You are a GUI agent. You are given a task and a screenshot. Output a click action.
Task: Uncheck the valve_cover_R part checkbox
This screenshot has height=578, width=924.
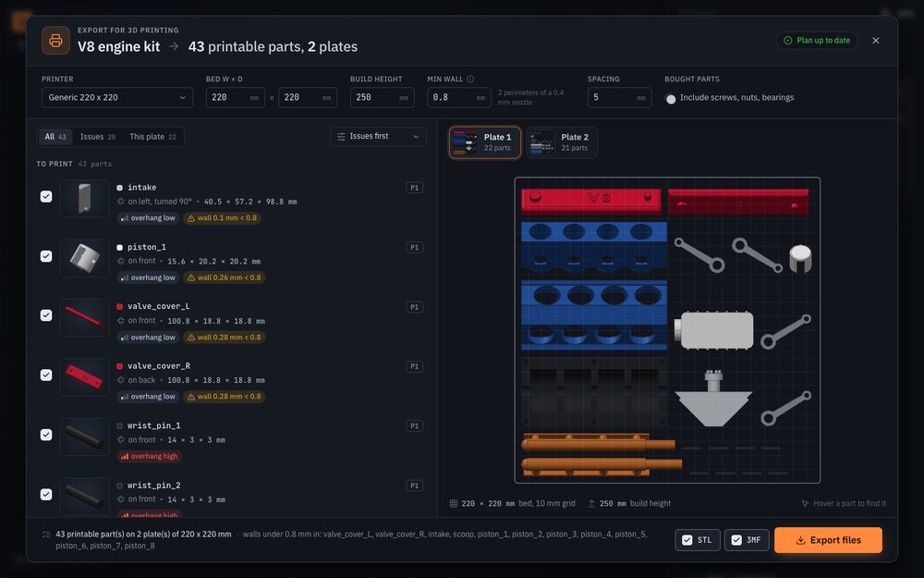[46, 375]
